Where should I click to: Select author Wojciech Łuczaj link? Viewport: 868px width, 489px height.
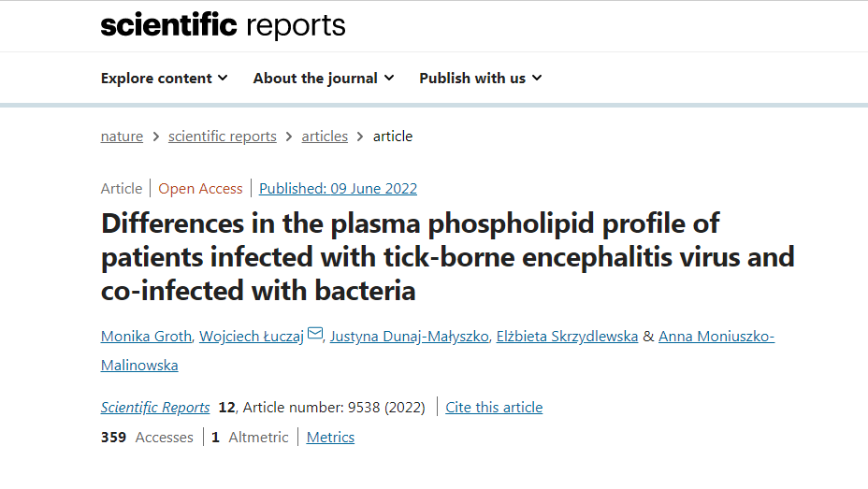point(251,337)
